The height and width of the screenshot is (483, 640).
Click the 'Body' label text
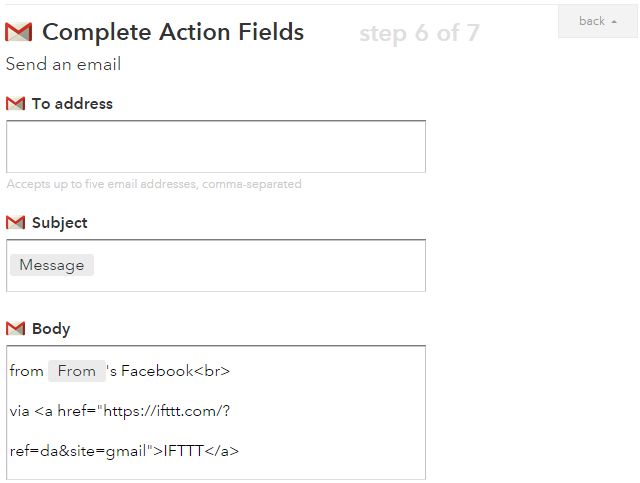[51, 329]
